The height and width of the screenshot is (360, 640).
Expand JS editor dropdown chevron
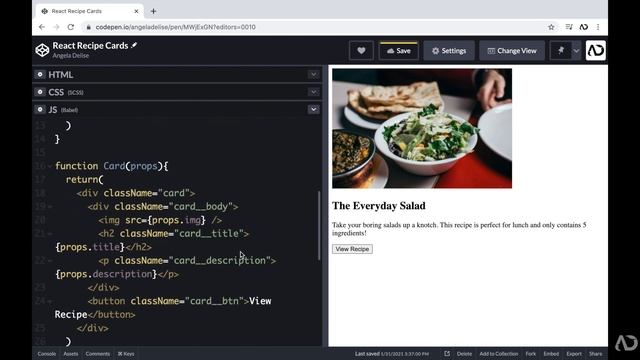[x=313, y=109]
